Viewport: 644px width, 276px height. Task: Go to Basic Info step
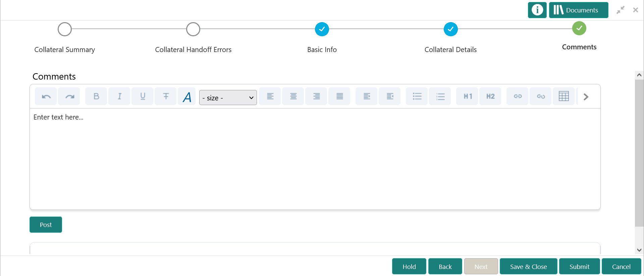click(322, 29)
